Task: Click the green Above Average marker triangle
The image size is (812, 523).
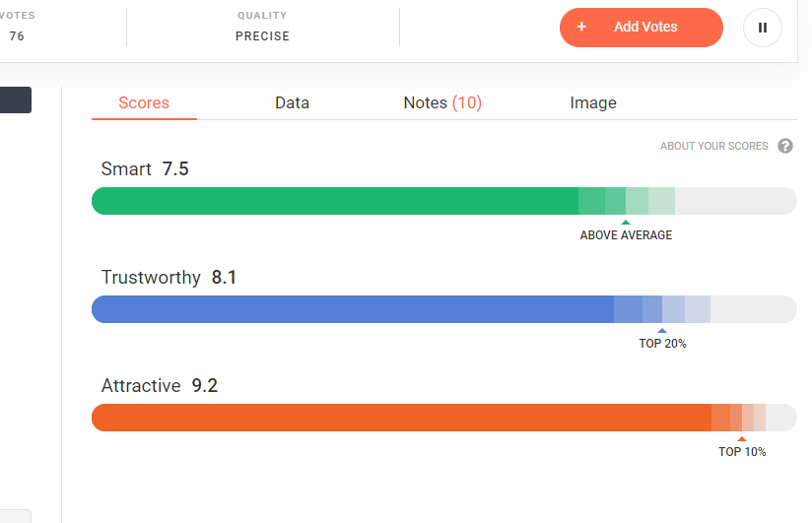Action: click(626, 223)
